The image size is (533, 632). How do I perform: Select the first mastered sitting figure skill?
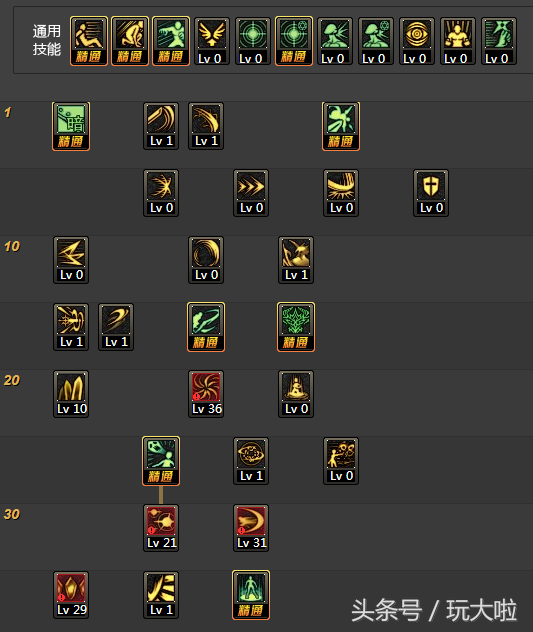click(89, 41)
